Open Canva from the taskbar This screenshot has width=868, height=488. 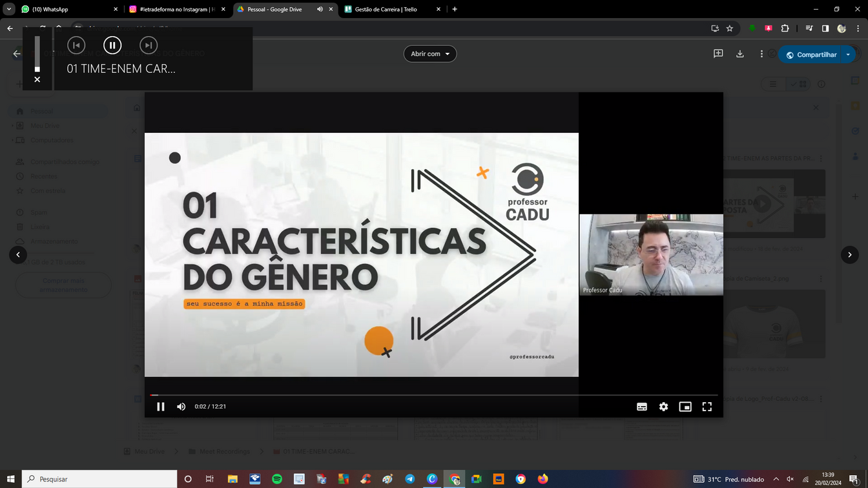(432, 479)
